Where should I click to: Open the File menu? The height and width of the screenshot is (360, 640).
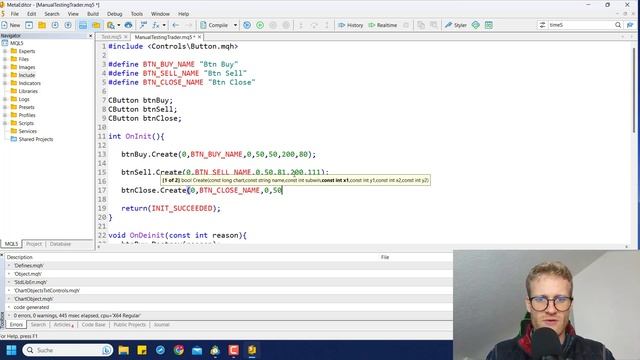15,14
